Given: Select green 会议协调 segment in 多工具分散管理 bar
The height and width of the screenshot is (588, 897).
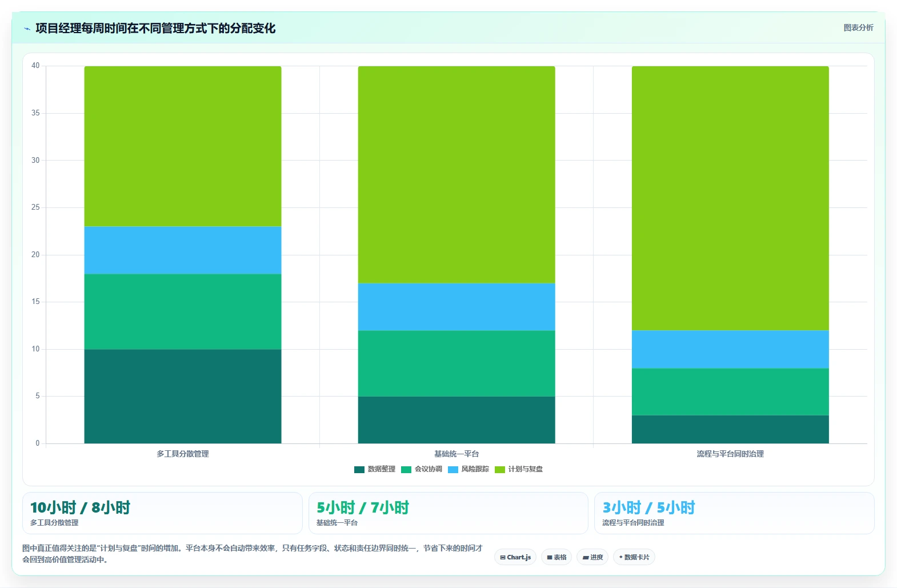Looking at the screenshot, I should (x=183, y=311).
